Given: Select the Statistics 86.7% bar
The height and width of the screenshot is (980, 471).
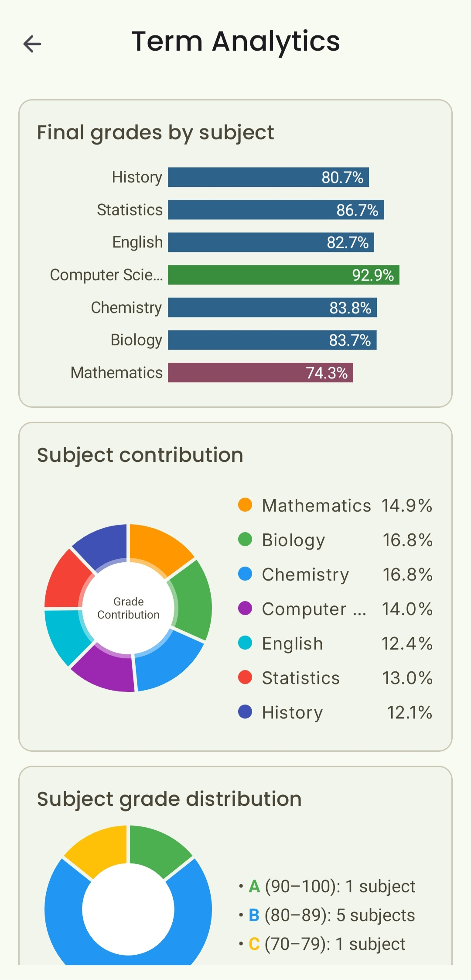Looking at the screenshot, I should tap(276, 210).
